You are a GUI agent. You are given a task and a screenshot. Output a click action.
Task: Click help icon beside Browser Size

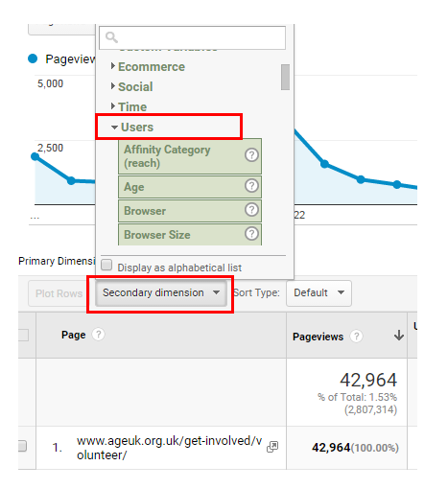pos(251,234)
